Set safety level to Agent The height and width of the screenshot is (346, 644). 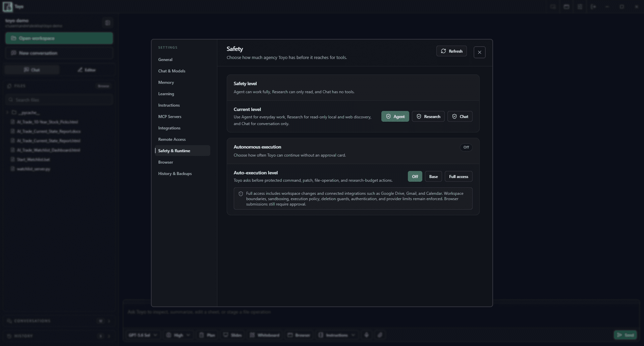click(395, 116)
